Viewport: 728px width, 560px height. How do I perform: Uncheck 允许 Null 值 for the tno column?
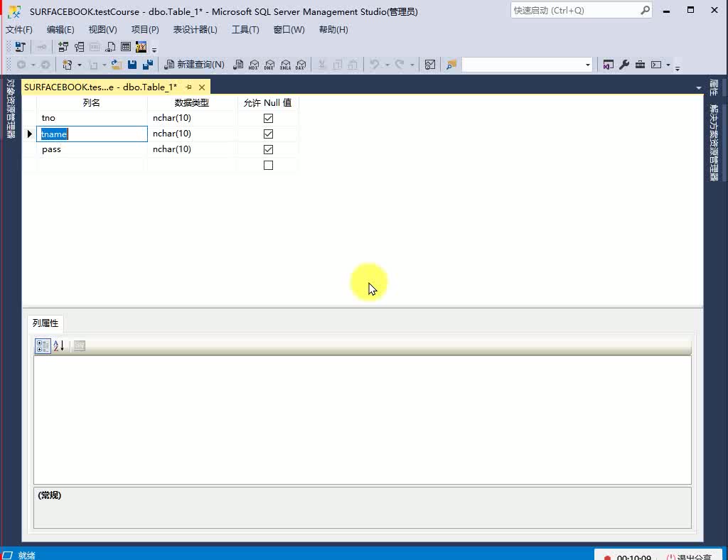(268, 118)
